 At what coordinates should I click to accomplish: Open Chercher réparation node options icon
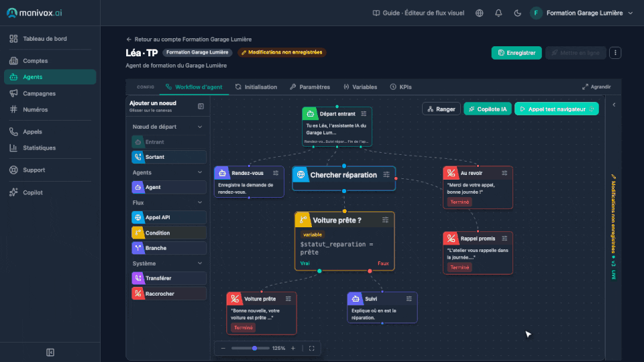point(386,175)
